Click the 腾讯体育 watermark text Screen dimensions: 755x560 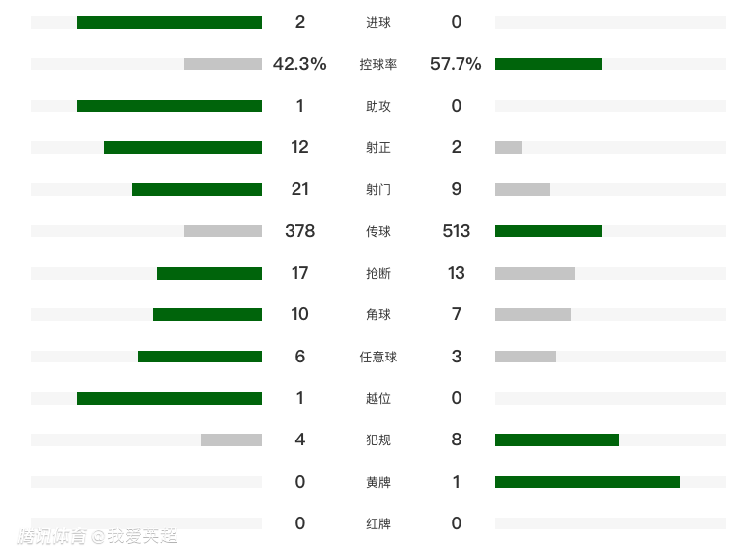pos(51,536)
